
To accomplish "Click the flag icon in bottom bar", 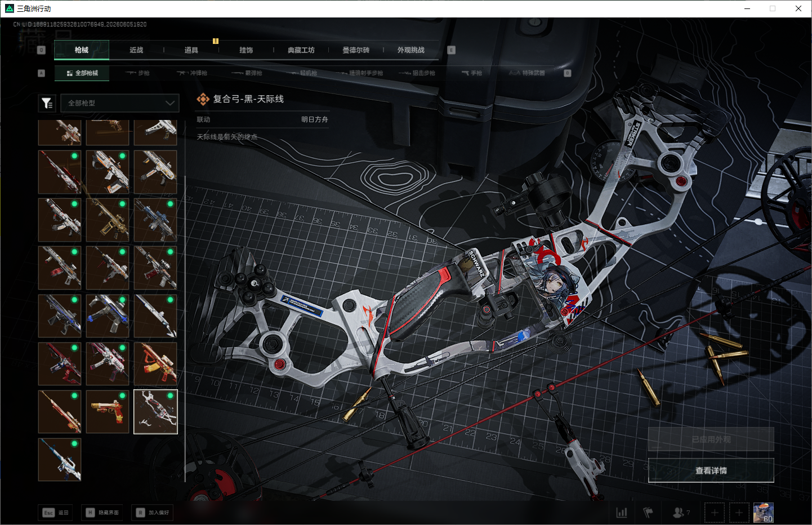I will [648, 513].
